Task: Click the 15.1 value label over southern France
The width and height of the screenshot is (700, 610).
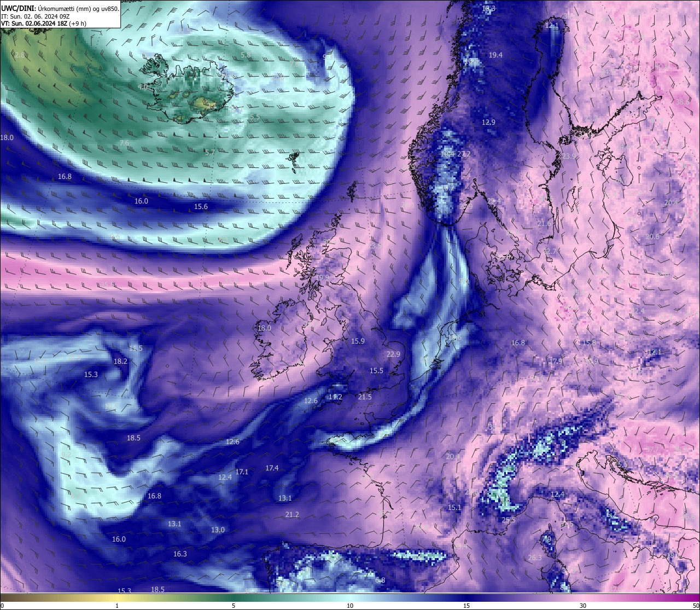Action: [x=454, y=507]
